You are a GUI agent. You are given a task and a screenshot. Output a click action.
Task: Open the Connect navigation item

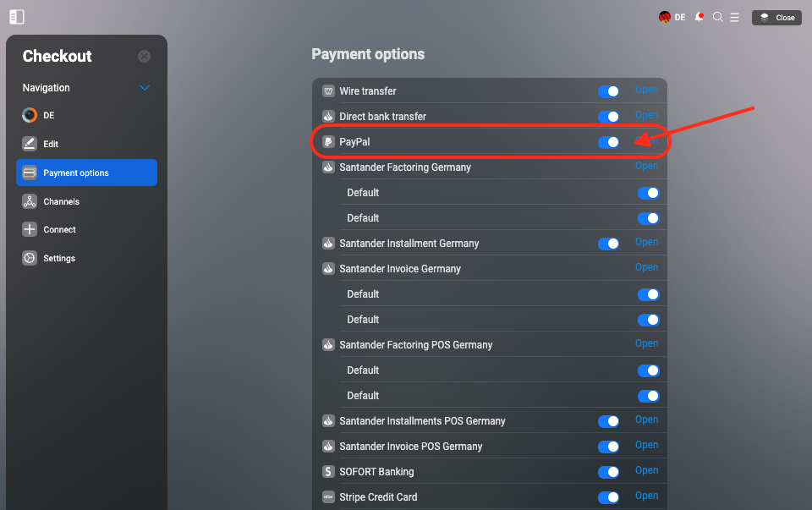[86, 229]
